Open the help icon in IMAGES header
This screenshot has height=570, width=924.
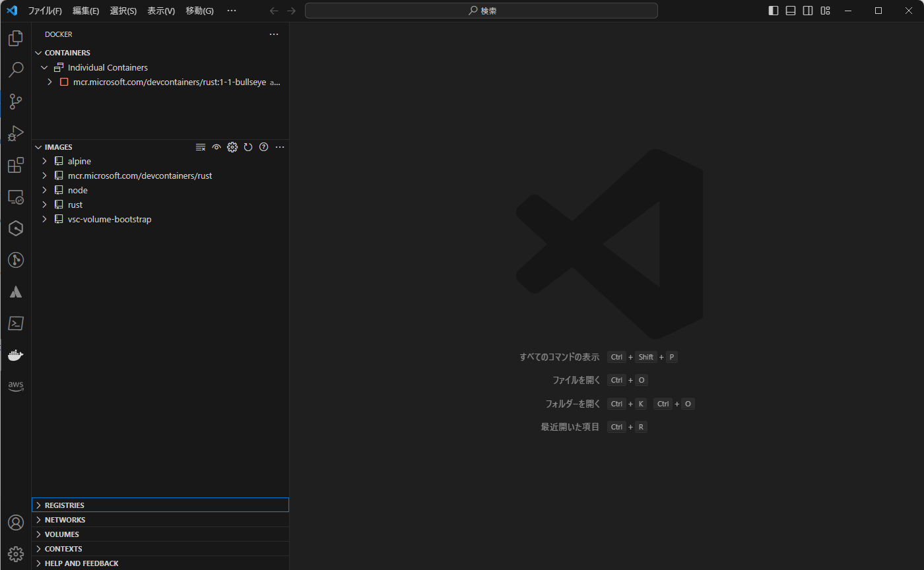coord(264,147)
